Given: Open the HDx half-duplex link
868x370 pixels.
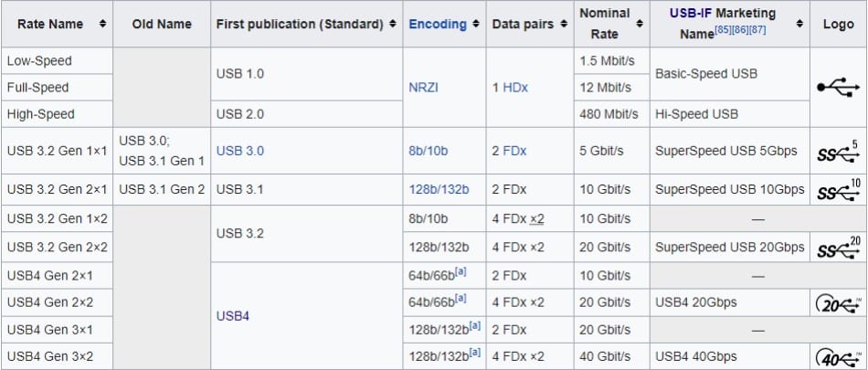Looking at the screenshot, I should coord(515,87).
